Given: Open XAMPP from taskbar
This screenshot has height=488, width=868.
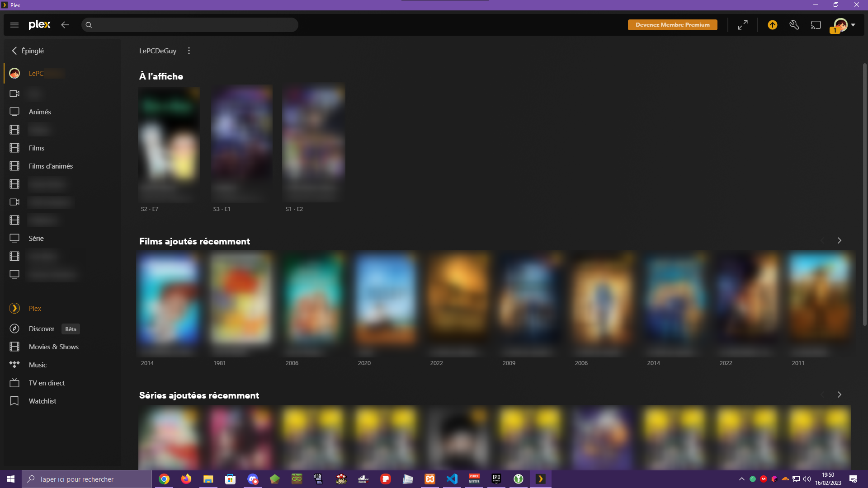Looking at the screenshot, I should point(430,479).
